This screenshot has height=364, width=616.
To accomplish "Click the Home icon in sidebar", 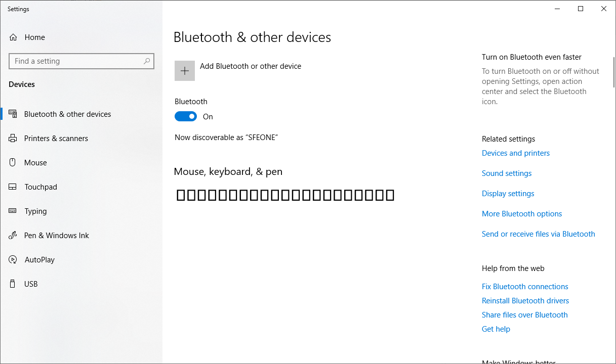I will click(x=13, y=37).
